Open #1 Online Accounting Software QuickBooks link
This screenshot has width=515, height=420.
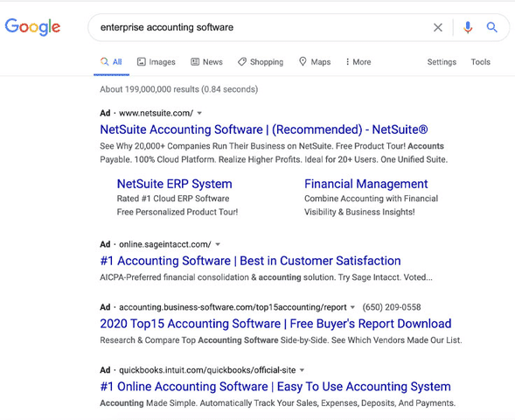tap(275, 387)
